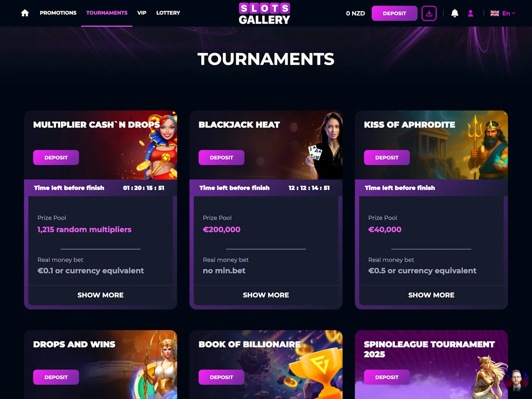This screenshot has height=399, width=532.
Task: Open the Promotions menu item
Action: 58,13
